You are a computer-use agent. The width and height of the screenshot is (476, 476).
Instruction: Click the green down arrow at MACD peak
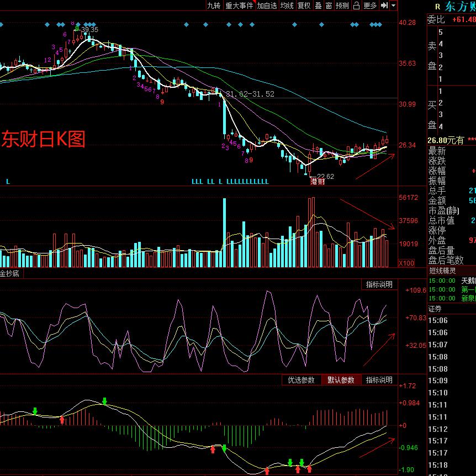tap(105, 401)
